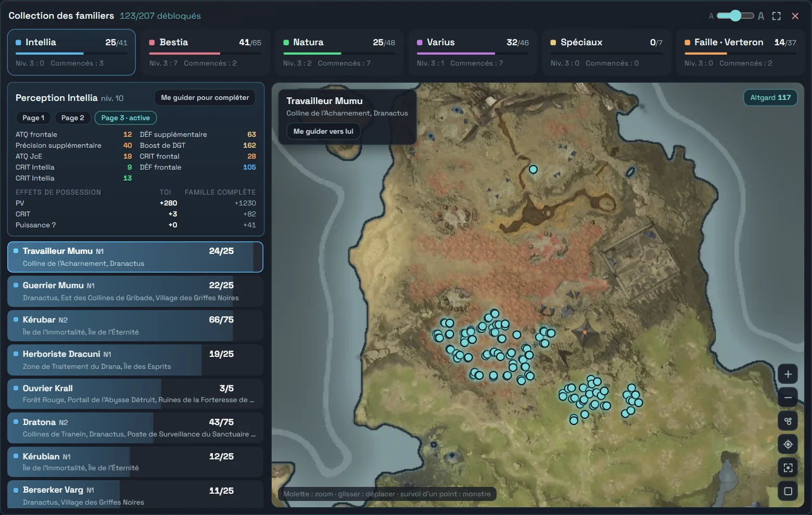Viewport: 812px width, 515px height.
Task: Click the crosshair locate icon on map
Action: point(788,444)
